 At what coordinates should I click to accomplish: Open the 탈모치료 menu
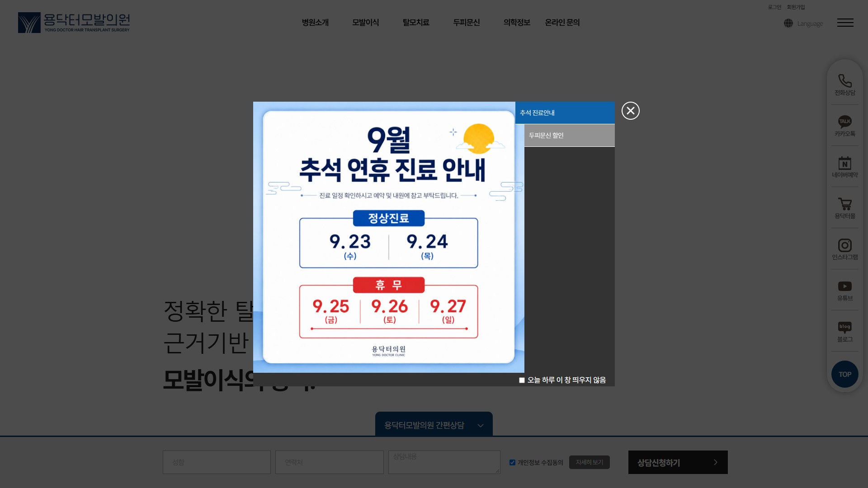[x=416, y=23]
